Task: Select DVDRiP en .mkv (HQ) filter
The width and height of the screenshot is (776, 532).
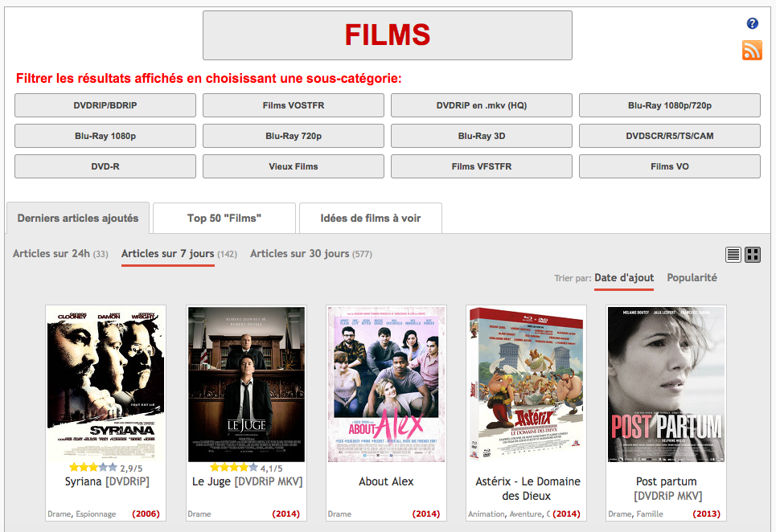Action: 482,105
